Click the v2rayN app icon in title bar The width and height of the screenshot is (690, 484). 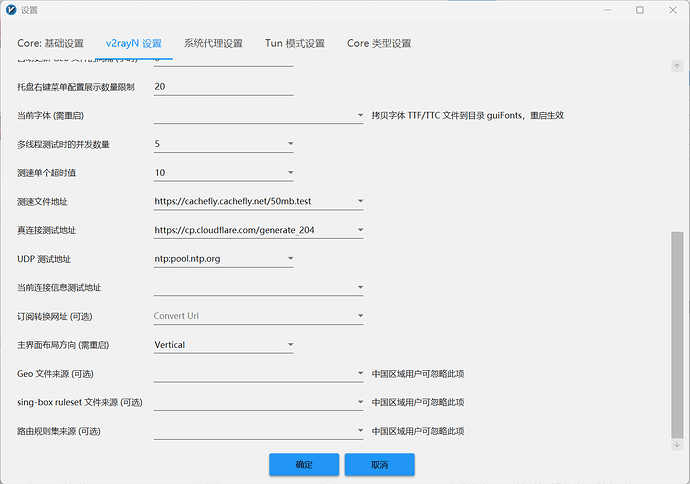coord(11,10)
